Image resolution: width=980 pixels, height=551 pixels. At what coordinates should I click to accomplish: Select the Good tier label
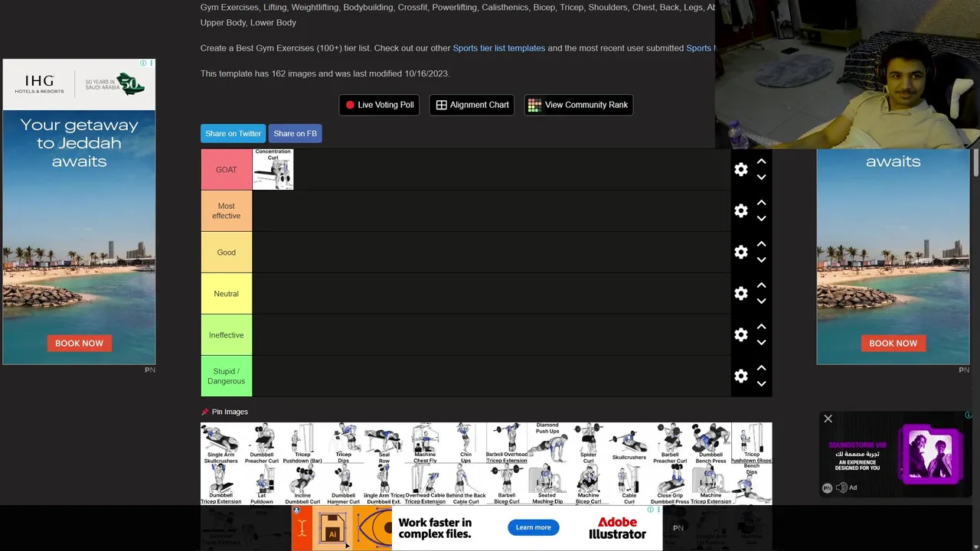(227, 253)
